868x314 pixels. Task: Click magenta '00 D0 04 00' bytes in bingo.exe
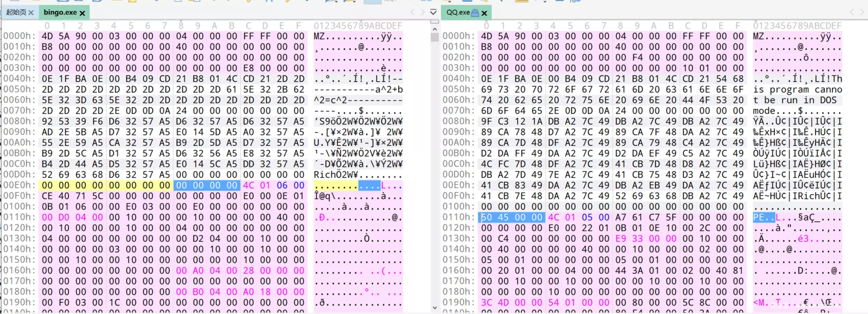(72, 217)
